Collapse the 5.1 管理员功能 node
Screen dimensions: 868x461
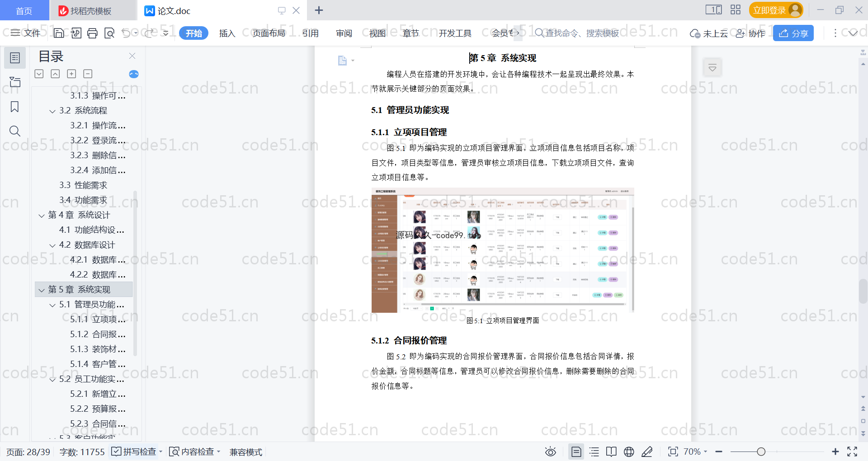tap(52, 305)
